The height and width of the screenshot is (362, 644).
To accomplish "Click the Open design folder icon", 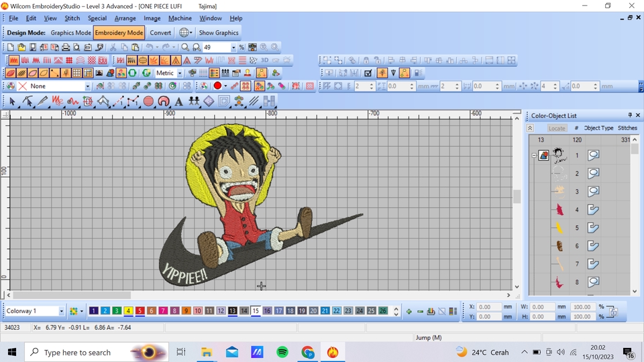I will pyautogui.click(x=21, y=47).
